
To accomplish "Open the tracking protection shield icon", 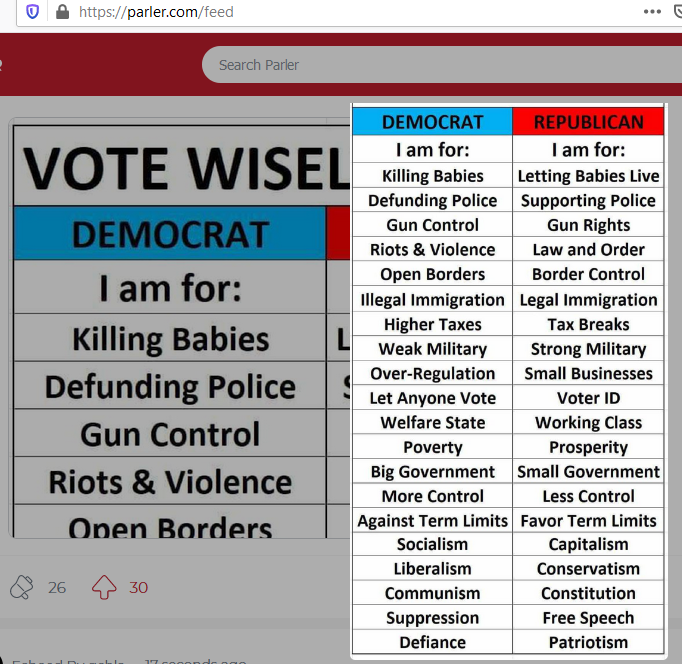I will click(x=33, y=12).
